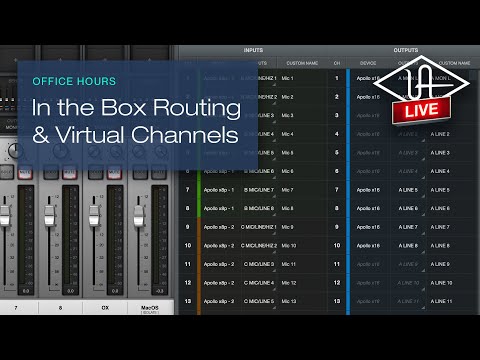Screen dimensions: 480x360
Task: Edit output custom name A LINE 4
Action: pyautogui.click(x=440, y=171)
